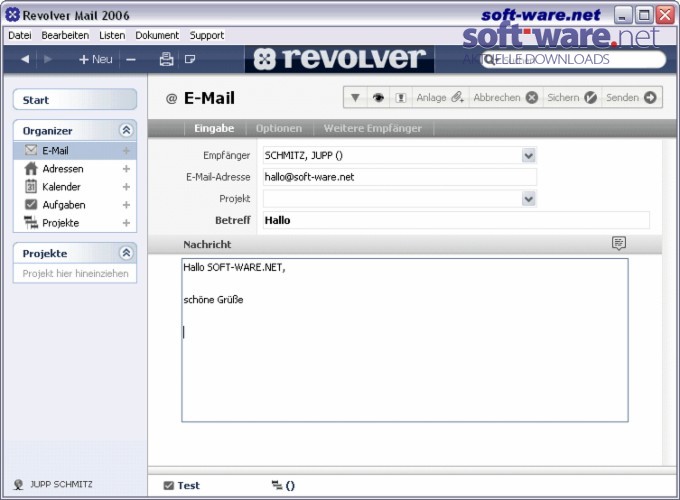Add new E-Mail with plus
Viewport: 680px width, 500px height.
[x=126, y=150]
